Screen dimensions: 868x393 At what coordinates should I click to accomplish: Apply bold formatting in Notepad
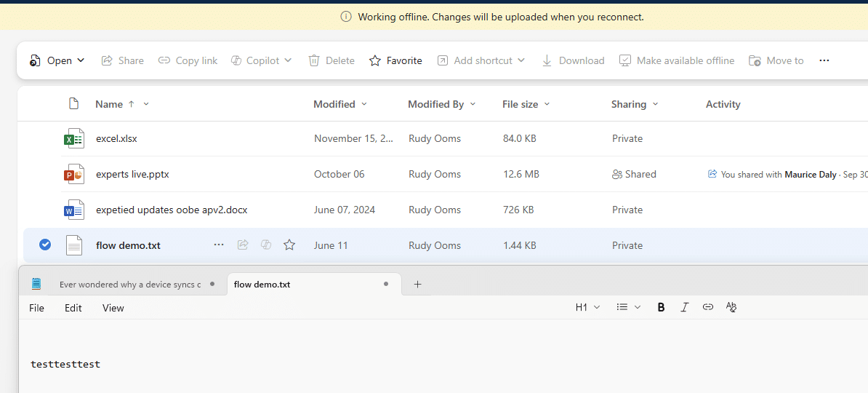661,307
